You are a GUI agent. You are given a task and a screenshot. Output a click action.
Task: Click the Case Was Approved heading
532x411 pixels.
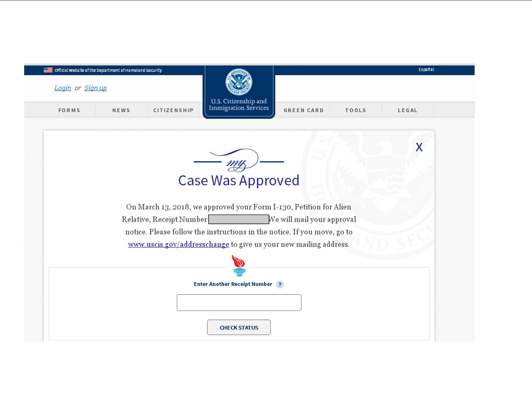(x=239, y=181)
